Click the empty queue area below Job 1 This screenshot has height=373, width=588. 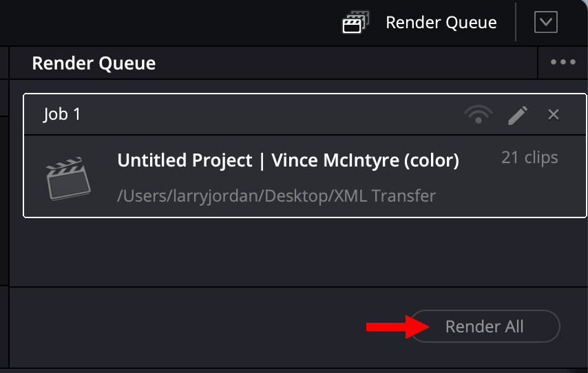pos(296,251)
